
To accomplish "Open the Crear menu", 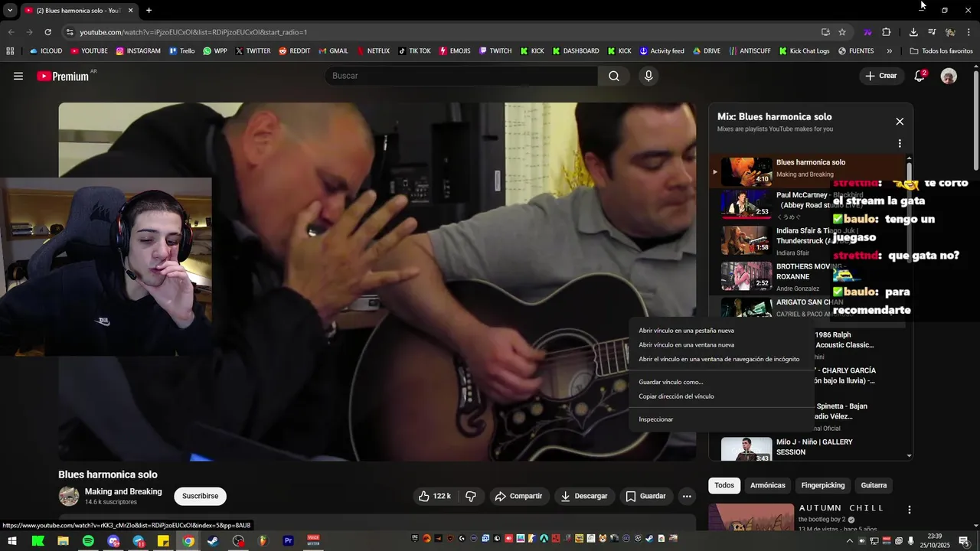I will [880, 76].
